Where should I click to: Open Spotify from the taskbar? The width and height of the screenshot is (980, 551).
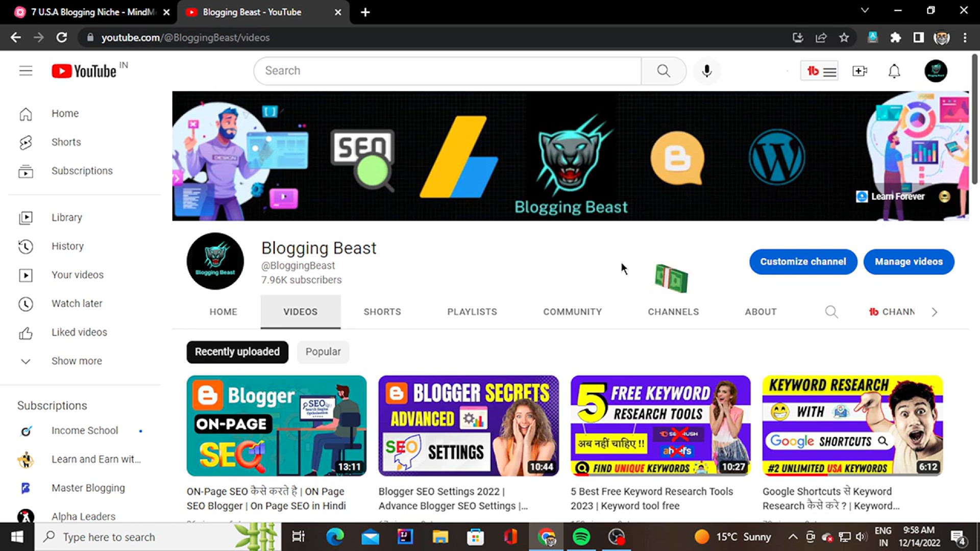581,537
